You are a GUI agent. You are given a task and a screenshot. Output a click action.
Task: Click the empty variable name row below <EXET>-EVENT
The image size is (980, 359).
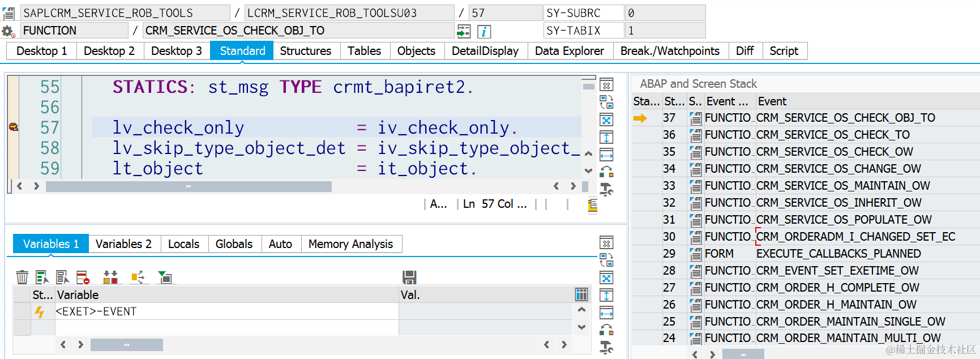226,328
